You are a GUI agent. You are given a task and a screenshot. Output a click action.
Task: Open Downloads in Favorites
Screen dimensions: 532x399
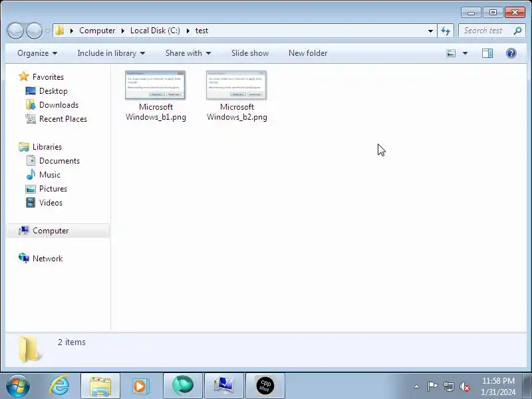pos(59,105)
